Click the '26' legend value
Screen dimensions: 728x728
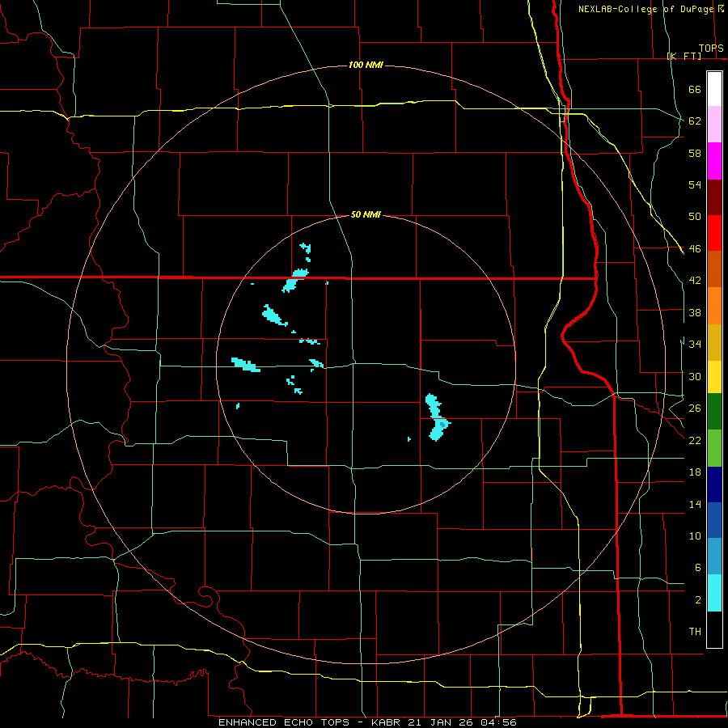pyautogui.click(x=695, y=408)
